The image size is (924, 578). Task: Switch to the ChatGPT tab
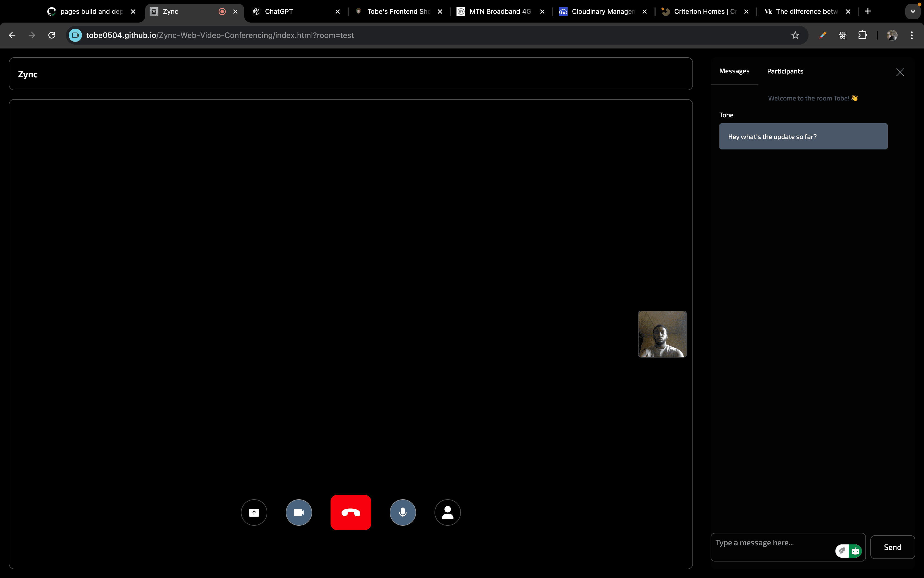297,12
